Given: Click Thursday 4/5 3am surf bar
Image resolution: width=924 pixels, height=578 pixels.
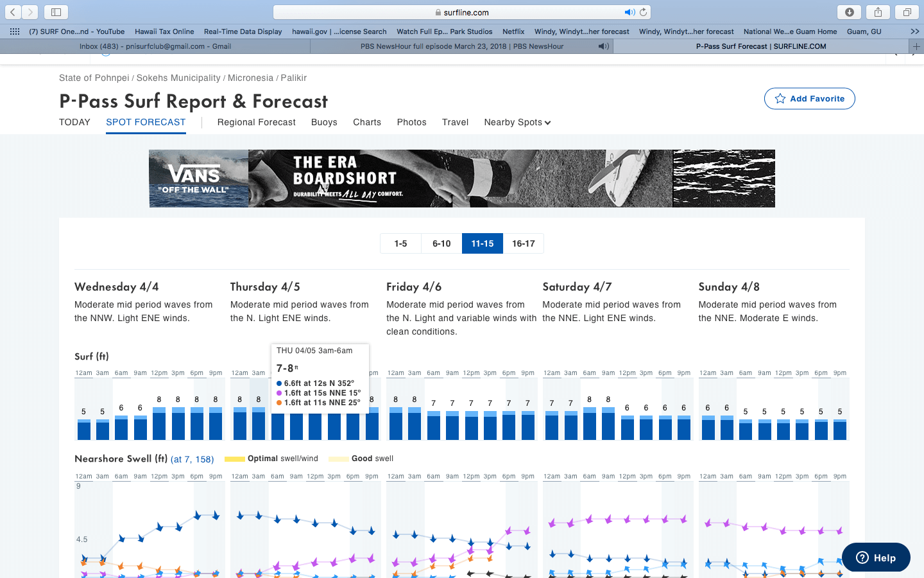Looking at the screenshot, I should [259, 423].
